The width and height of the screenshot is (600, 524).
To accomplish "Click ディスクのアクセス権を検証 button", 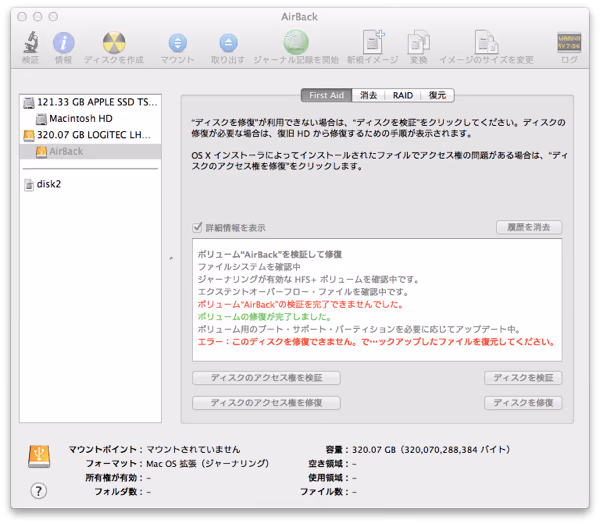I will 266,378.
